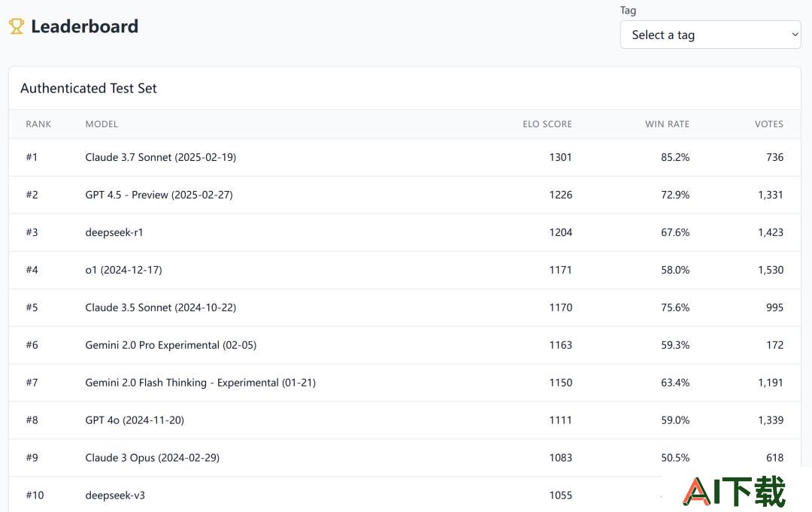Image resolution: width=812 pixels, height=512 pixels.
Task: Click votes value 736
Action: coord(774,157)
